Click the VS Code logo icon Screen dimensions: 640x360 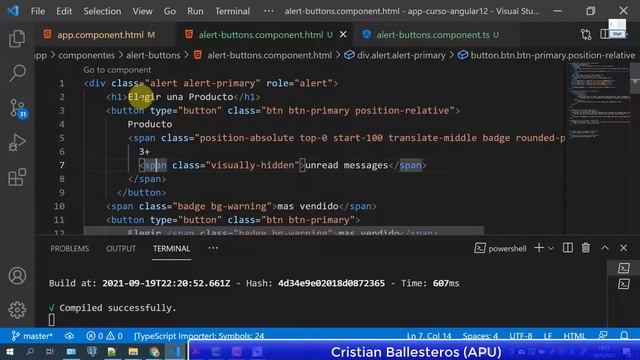coord(13,10)
